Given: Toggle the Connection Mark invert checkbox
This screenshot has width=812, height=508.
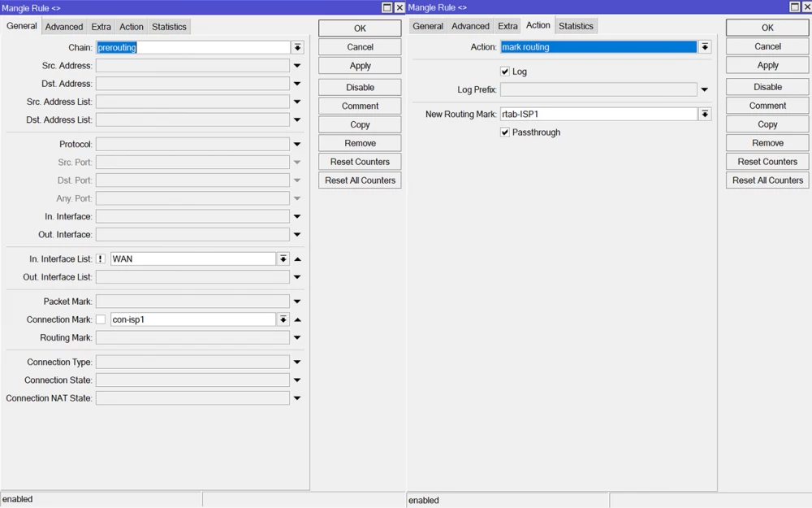Looking at the screenshot, I should [x=101, y=320].
